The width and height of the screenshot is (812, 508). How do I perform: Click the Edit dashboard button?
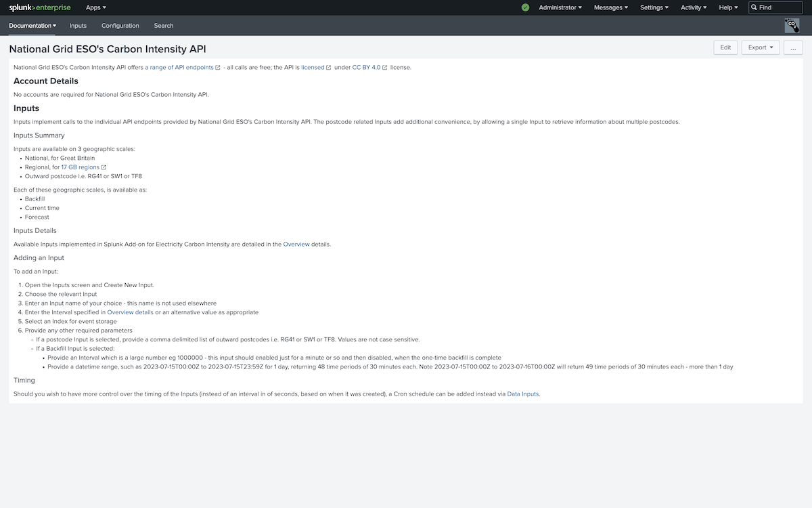pyautogui.click(x=725, y=47)
